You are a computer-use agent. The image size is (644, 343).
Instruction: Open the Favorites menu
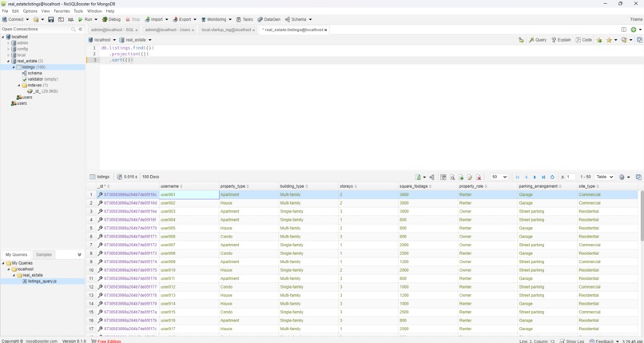tap(62, 11)
